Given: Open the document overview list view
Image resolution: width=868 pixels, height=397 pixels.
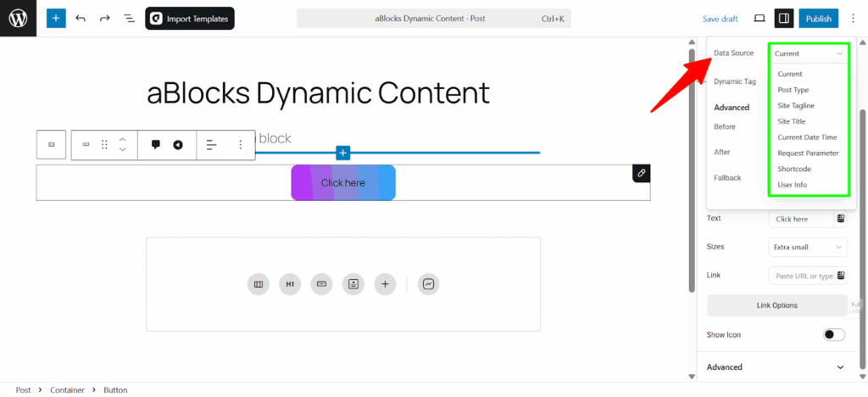Looking at the screenshot, I should 129,19.
